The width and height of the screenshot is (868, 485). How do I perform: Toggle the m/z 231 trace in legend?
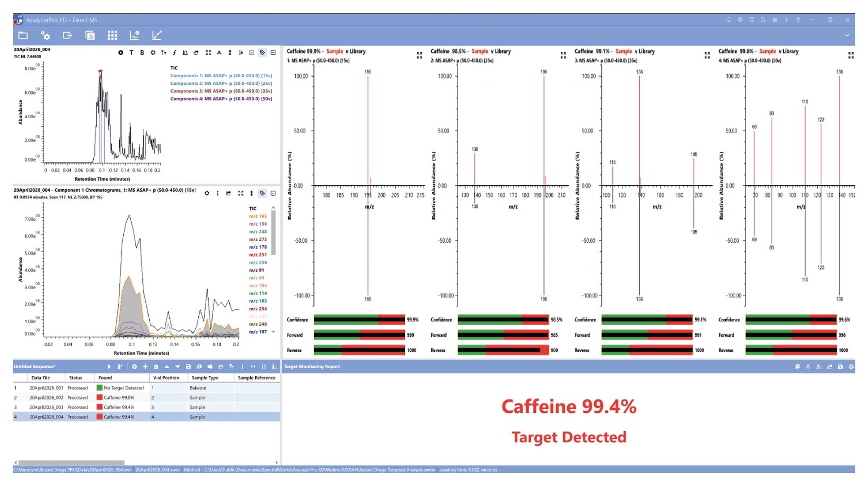tap(258, 255)
